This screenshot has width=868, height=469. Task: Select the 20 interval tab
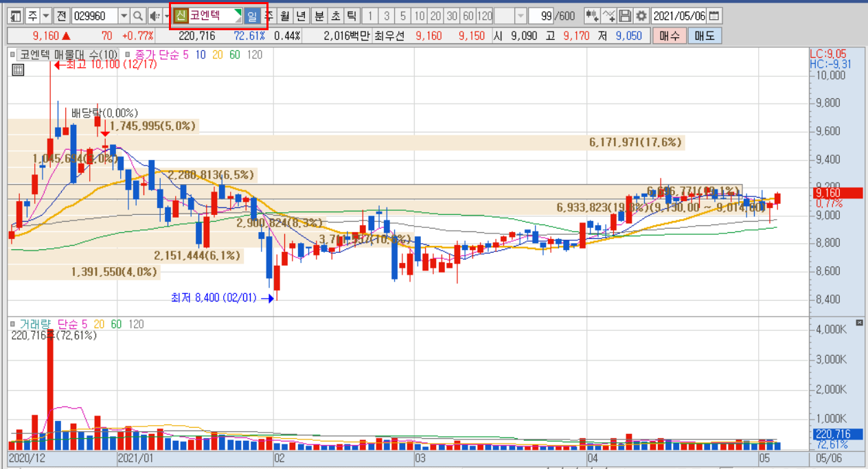[435, 16]
